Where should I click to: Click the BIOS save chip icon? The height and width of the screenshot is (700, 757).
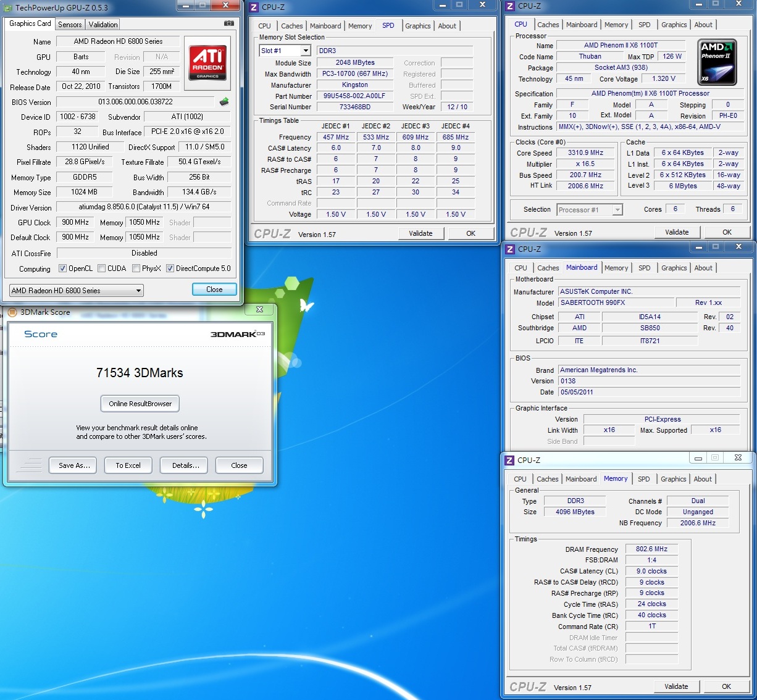tap(224, 102)
